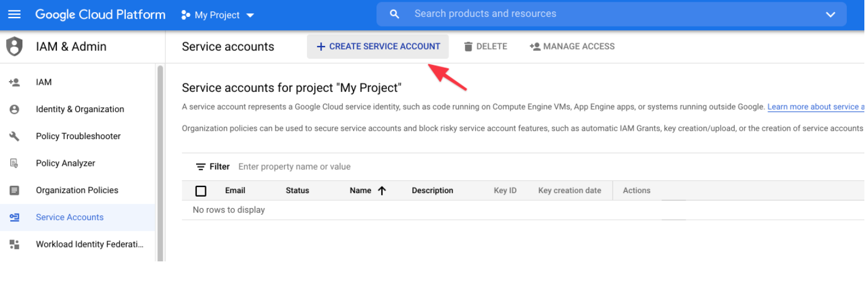The height and width of the screenshot is (288, 868).
Task: Focus the Filter property name input
Action: (363, 166)
